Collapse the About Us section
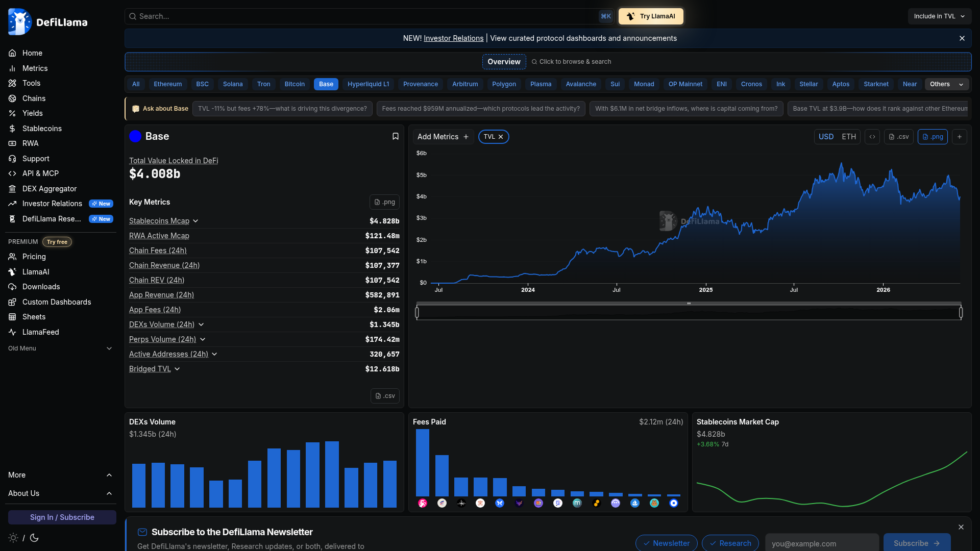The image size is (980, 551). (61, 493)
